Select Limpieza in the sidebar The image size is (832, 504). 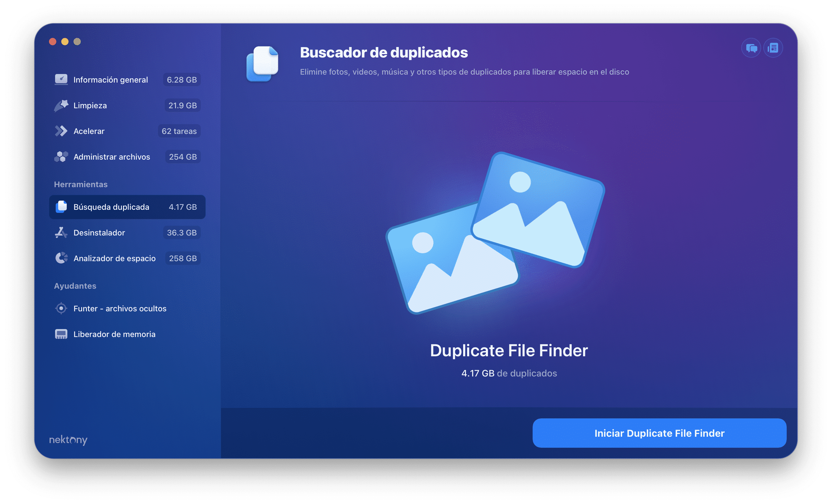[x=127, y=105]
